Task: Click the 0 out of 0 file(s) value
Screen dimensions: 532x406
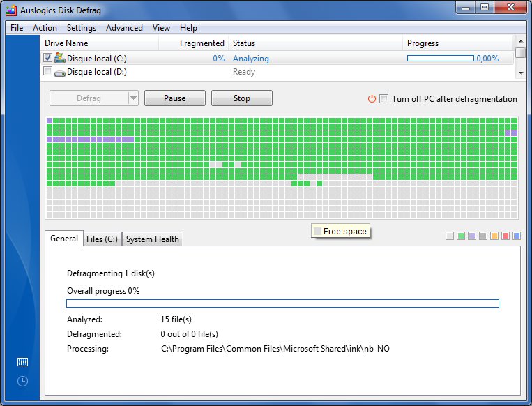Action: pyautogui.click(x=190, y=334)
